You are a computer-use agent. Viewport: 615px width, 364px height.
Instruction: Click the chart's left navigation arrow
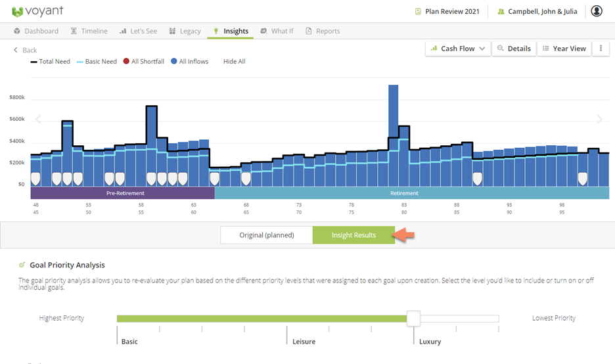(38, 120)
